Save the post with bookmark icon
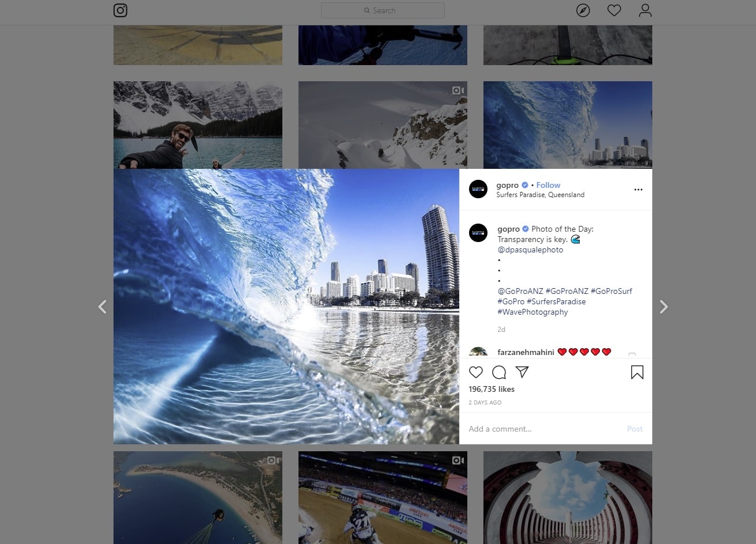 click(x=637, y=373)
